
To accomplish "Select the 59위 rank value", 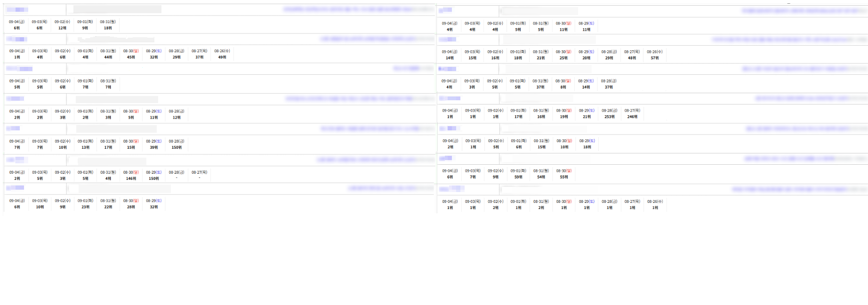I will (x=518, y=177).
